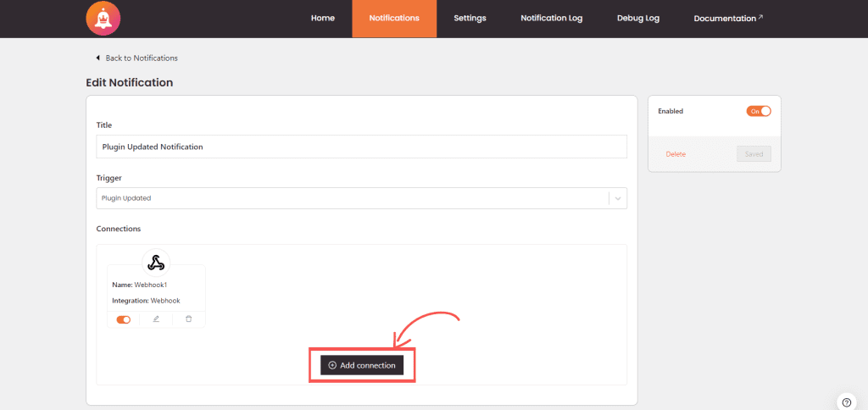This screenshot has height=410, width=868.
Task: Click the Saved button
Action: [754, 154]
